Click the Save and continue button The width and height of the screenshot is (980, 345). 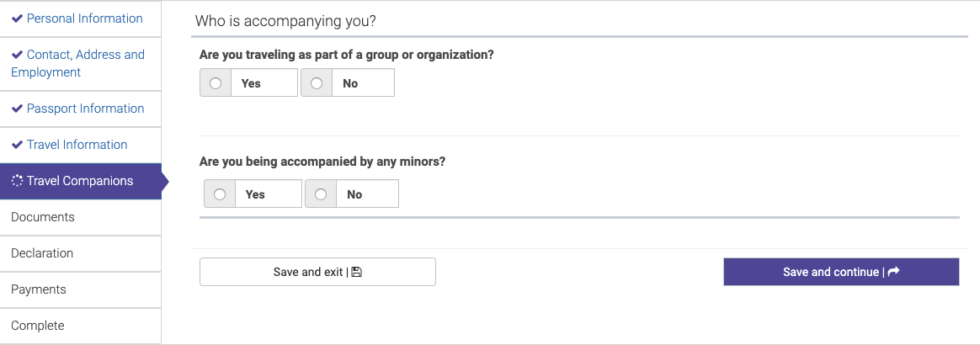coord(841,272)
